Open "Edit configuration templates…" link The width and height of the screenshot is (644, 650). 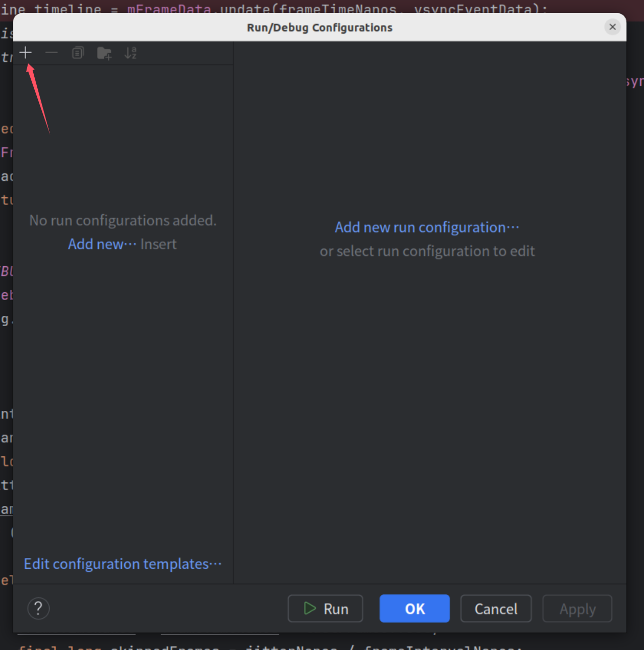(123, 564)
